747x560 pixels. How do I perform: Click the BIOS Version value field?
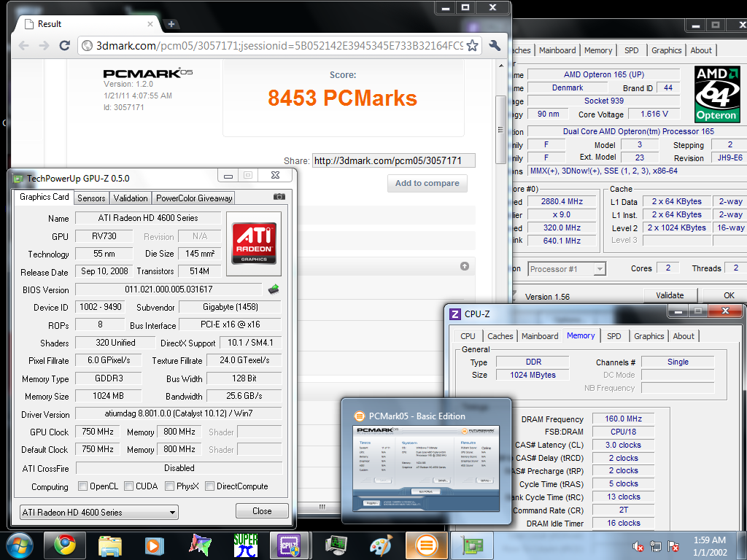(x=169, y=289)
